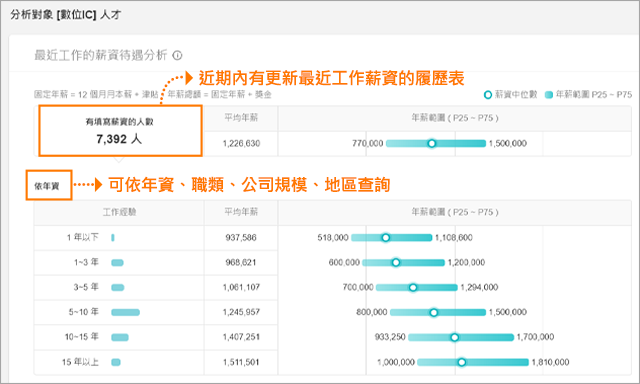Click the median marker in the 5~10 年 row

[434, 312]
